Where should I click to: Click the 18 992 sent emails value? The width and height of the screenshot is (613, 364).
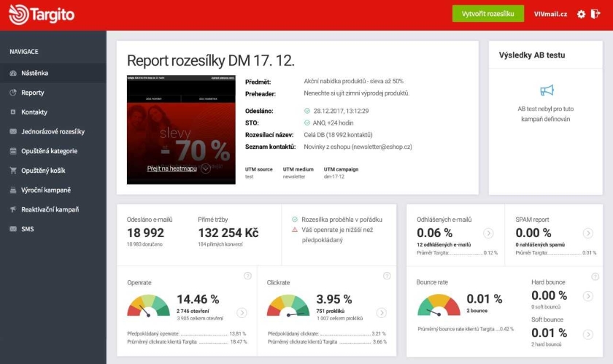coord(145,233)
